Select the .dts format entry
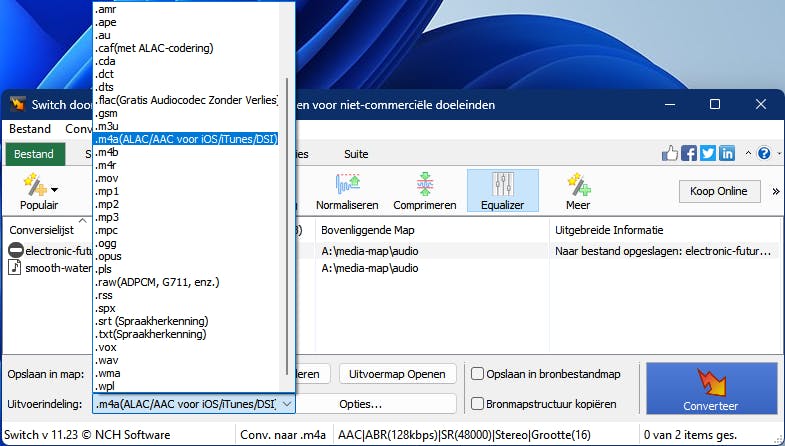The height and width of the screenshot is (446, 785). (x=186, y=87)
